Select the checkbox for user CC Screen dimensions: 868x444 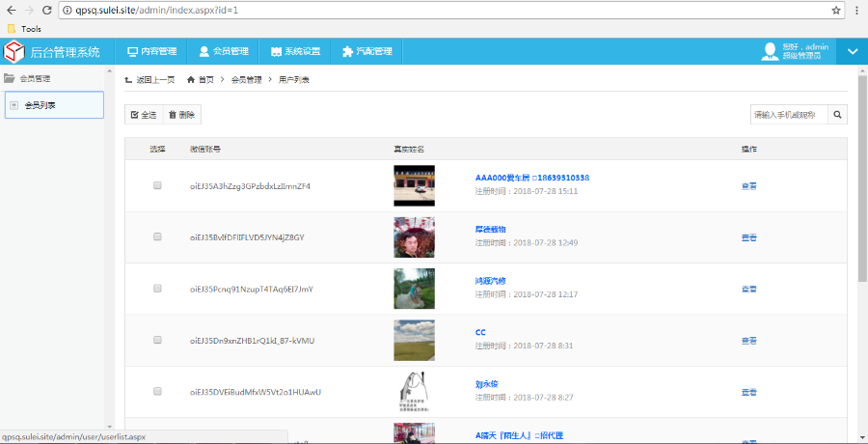(x=157, y=340)
